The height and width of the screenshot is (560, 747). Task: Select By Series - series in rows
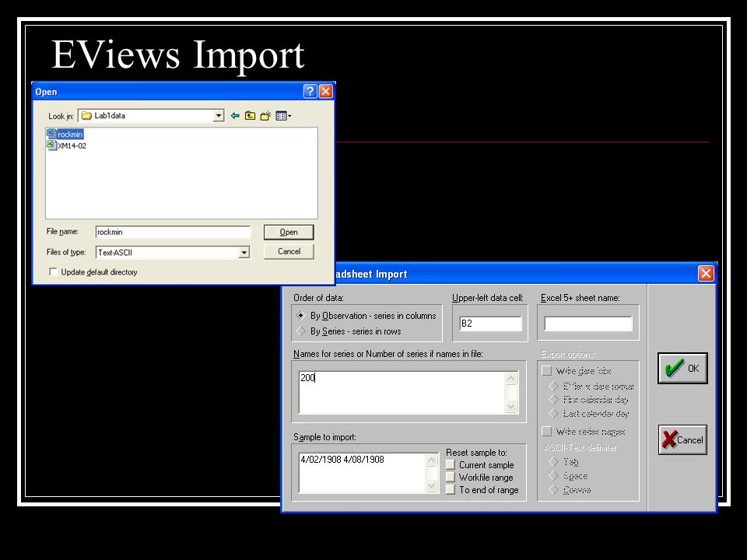click(x=349, y=331)
